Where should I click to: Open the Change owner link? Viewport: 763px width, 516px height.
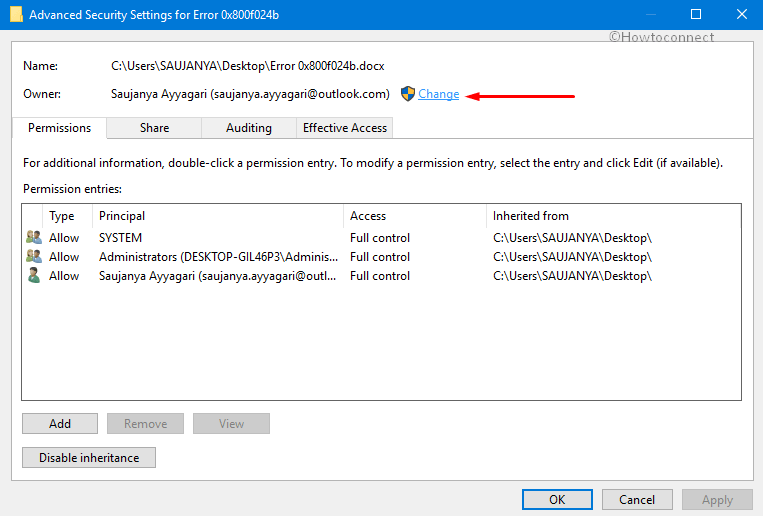click(438, 94)
